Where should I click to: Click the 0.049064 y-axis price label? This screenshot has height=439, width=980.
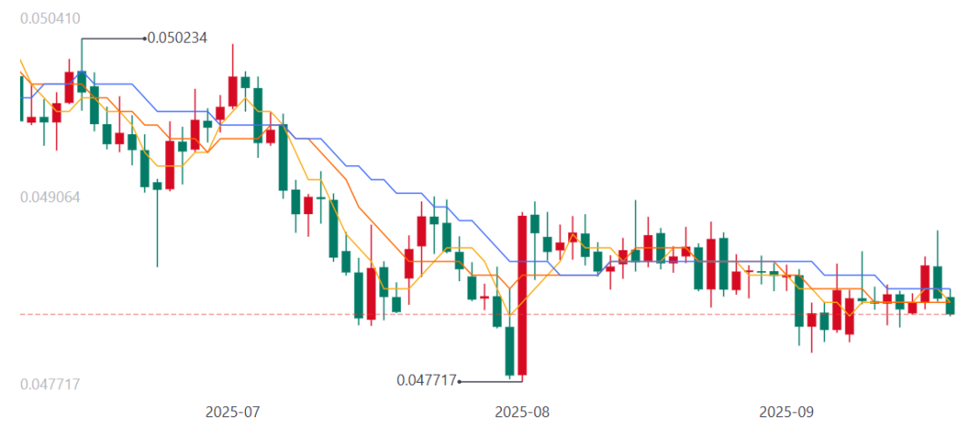pyautogui.click(x=50, y=197)
